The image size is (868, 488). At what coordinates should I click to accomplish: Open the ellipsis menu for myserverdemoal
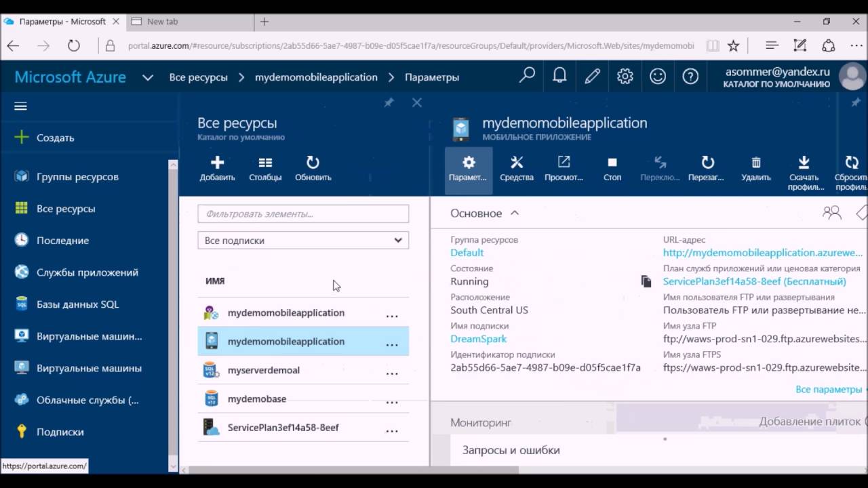(392, 373)
